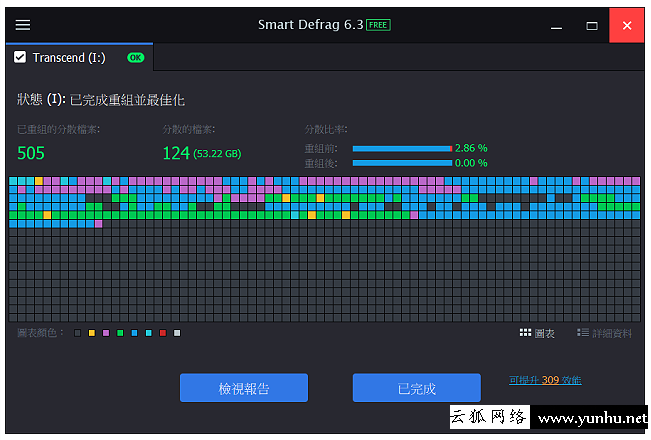Click the purple legend color swatch

point(106,333)
